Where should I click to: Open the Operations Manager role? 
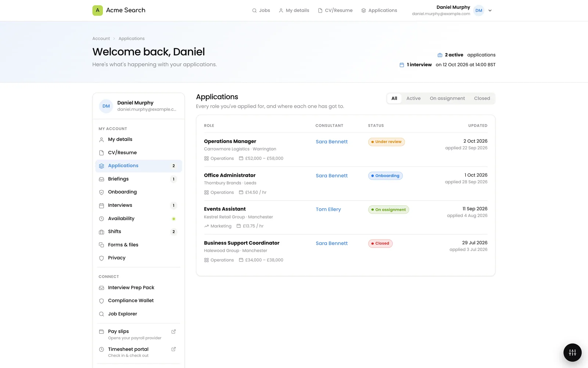[230, 141]
